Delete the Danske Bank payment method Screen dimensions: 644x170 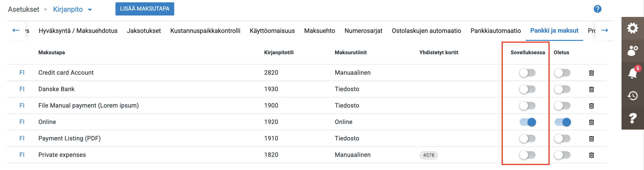point(591,89)
